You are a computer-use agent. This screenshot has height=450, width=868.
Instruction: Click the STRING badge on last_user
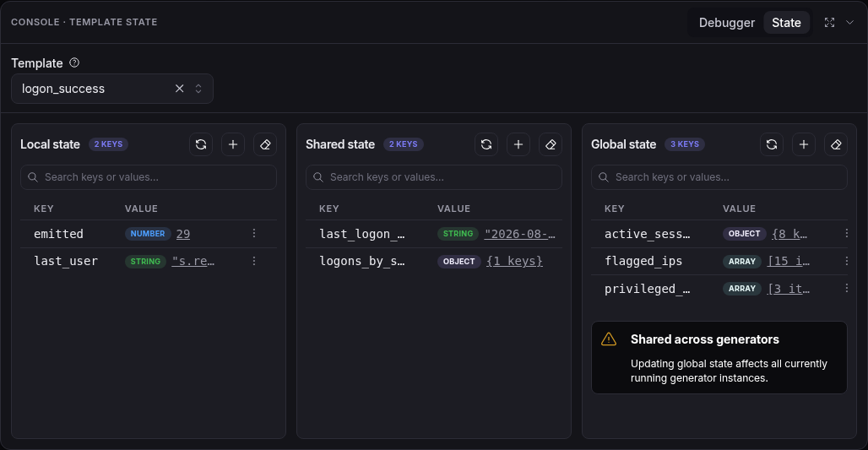coord(145,261)
